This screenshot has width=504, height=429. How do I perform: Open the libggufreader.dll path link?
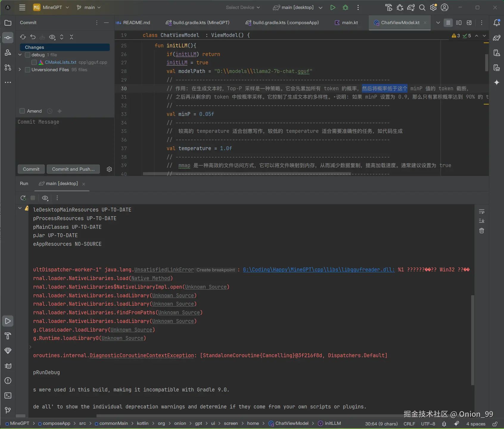point(318,270)
